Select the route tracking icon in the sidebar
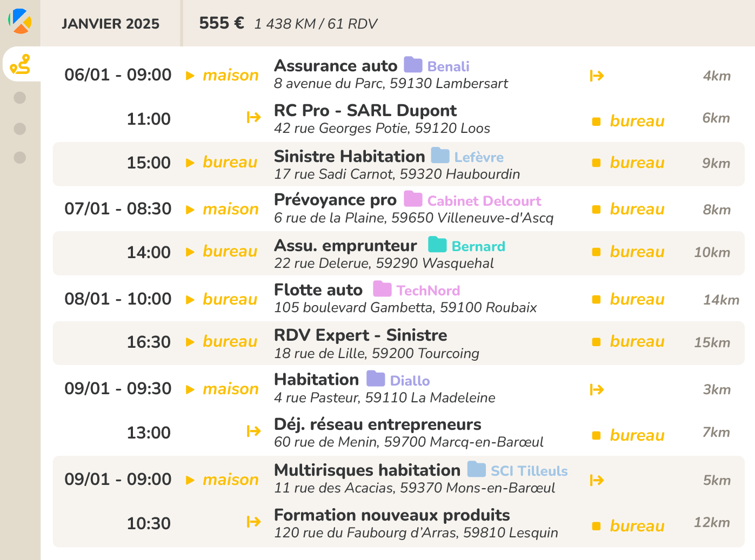The height and width of the screenshot is (560, 755). tap(21, 65)
